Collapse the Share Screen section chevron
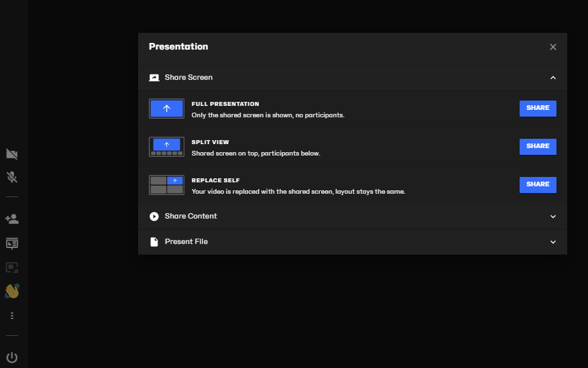The height and width of the screenshot is (368, 588). [552, 78]
